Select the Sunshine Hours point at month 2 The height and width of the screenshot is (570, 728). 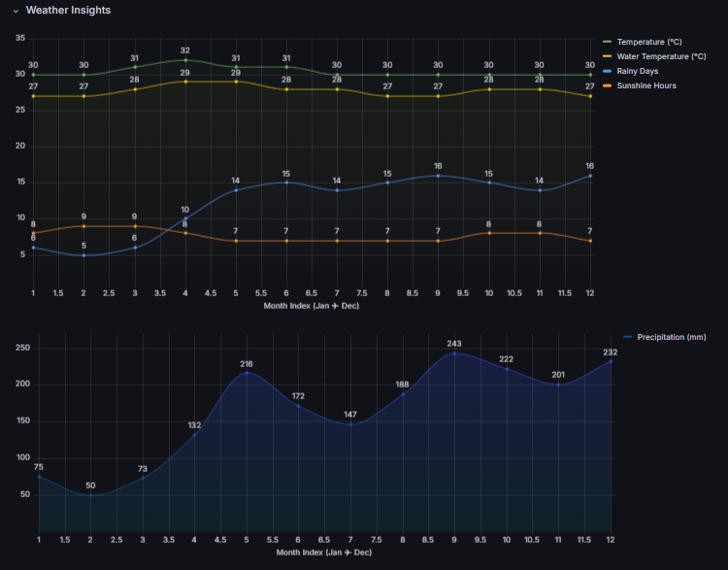(83, 226)
